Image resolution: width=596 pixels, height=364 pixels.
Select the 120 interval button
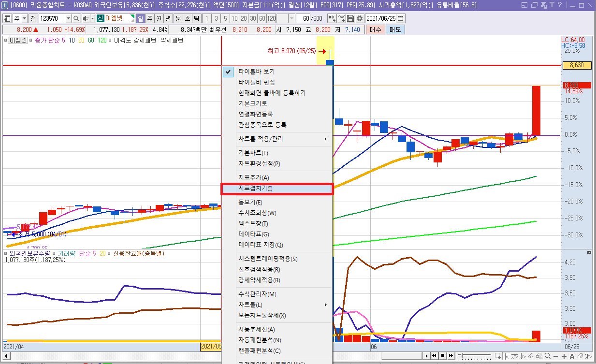pos(271,18)
